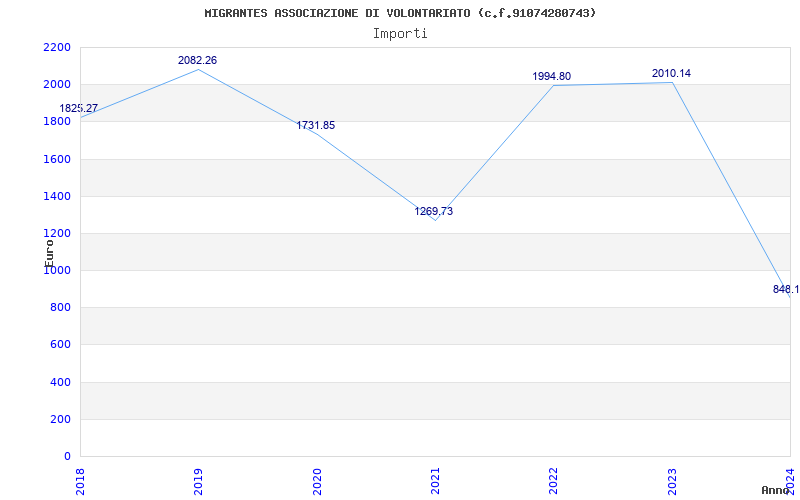Screen dimensions: 800x500
Task: Click the 1600 y-axis value
Action: tap(57, 159)
